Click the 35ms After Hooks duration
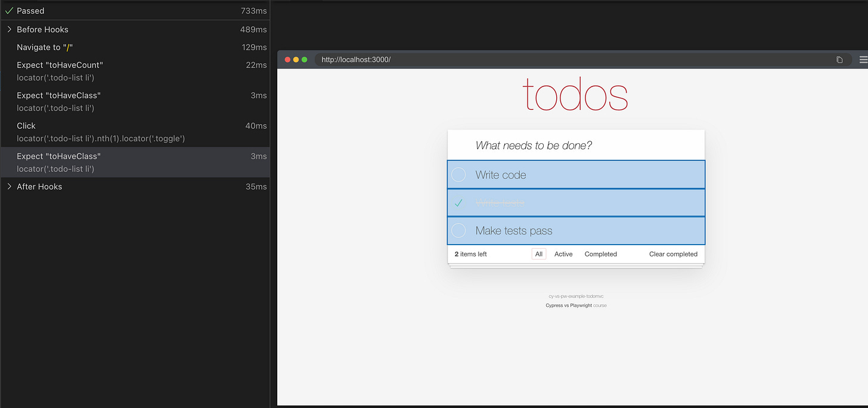Viewport: 868px width, 408px height. point(258,187)
